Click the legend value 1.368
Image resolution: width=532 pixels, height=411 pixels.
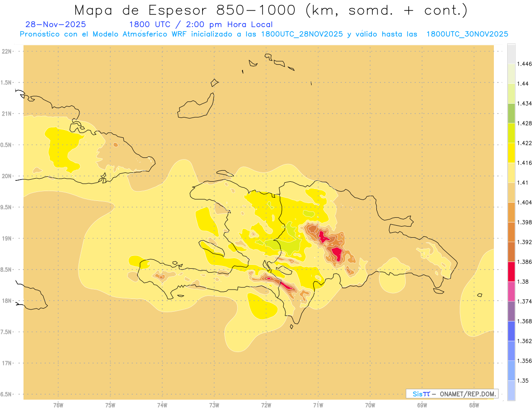(525, 321)
